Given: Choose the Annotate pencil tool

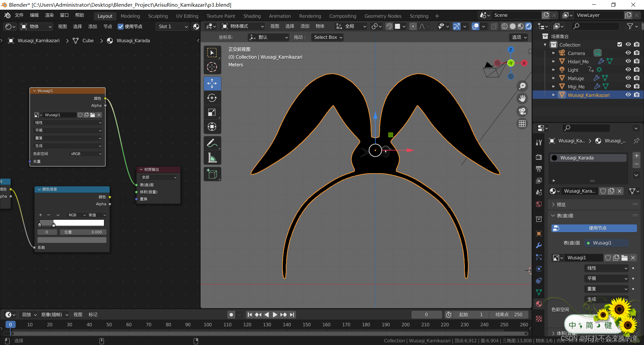Looking at the screenshot, I should [212, 143].
